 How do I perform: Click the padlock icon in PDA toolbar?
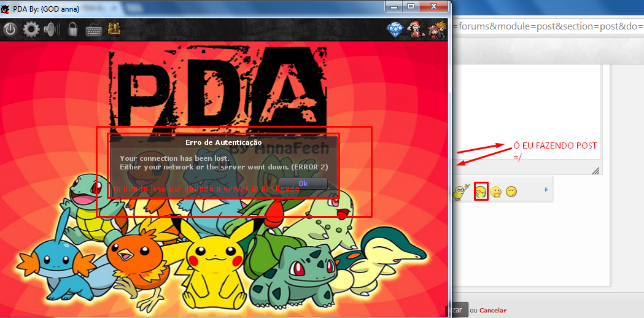tap(73, 29)
